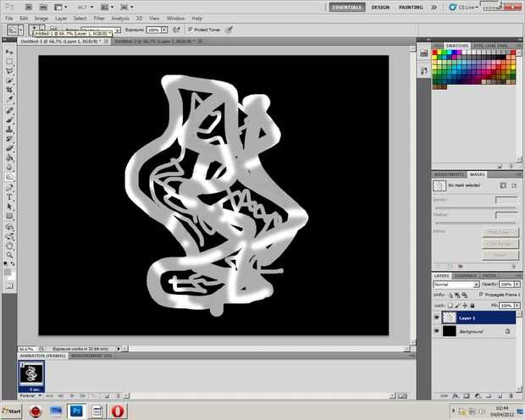Add a layer mask in Layers panel

coord(466,396)
